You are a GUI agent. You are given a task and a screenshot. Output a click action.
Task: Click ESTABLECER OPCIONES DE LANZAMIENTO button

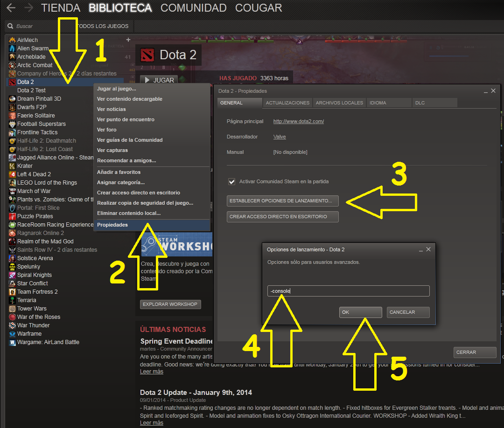point(282,200)
